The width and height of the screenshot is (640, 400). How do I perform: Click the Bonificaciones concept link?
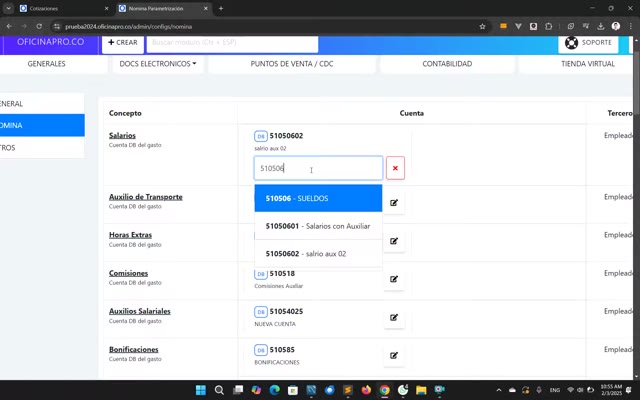(x=133, y=349)
